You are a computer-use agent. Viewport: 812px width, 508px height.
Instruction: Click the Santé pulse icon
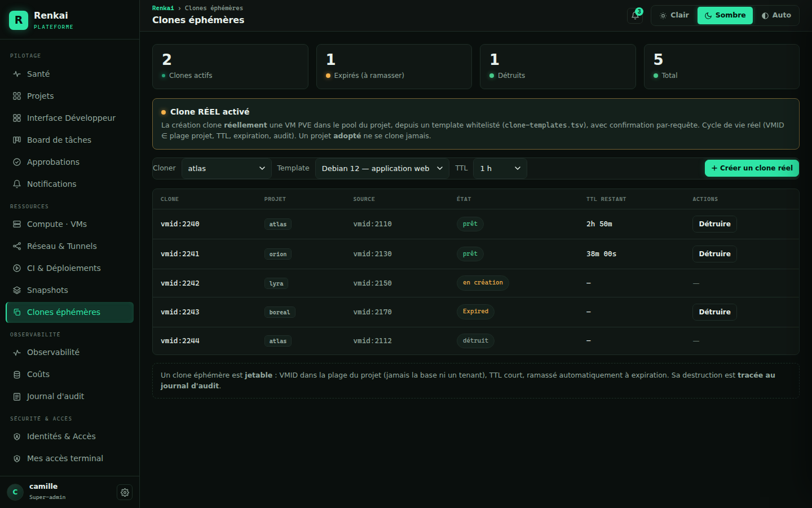[x=17, y=74]
